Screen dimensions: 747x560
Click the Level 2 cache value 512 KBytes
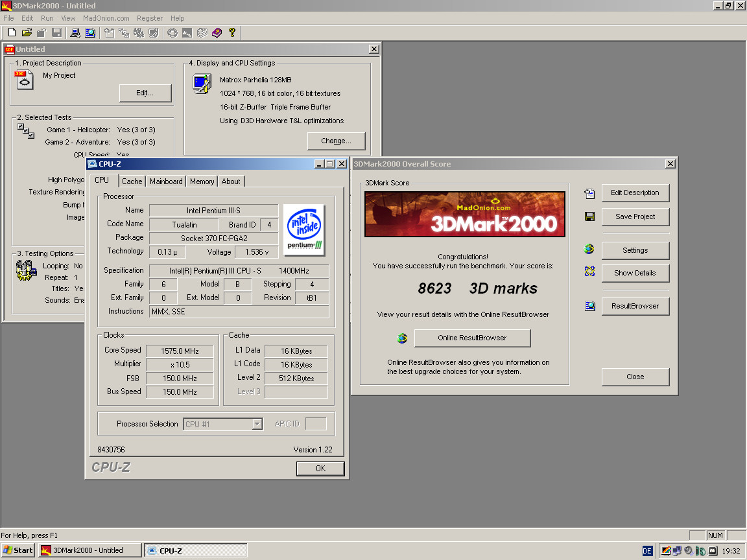tap(296, 379)
